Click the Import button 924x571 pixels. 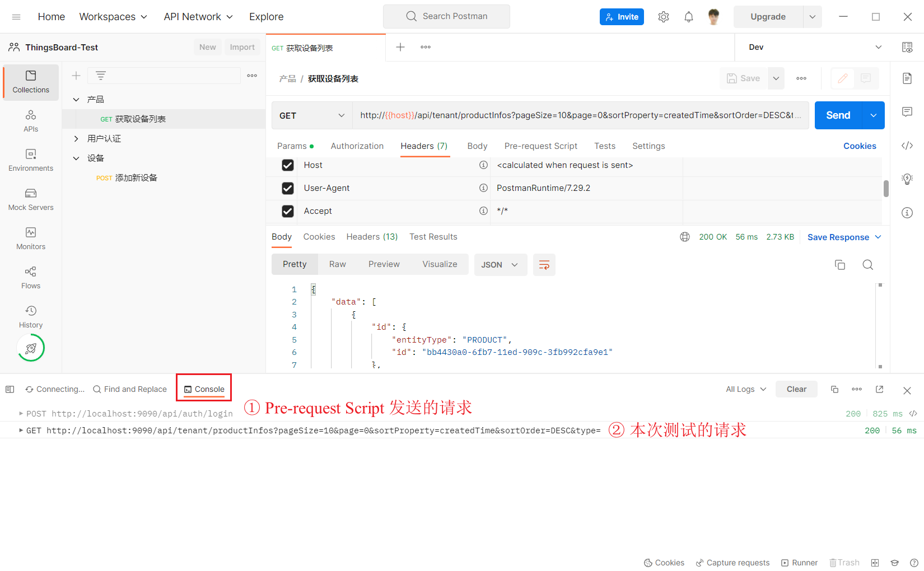242,47
